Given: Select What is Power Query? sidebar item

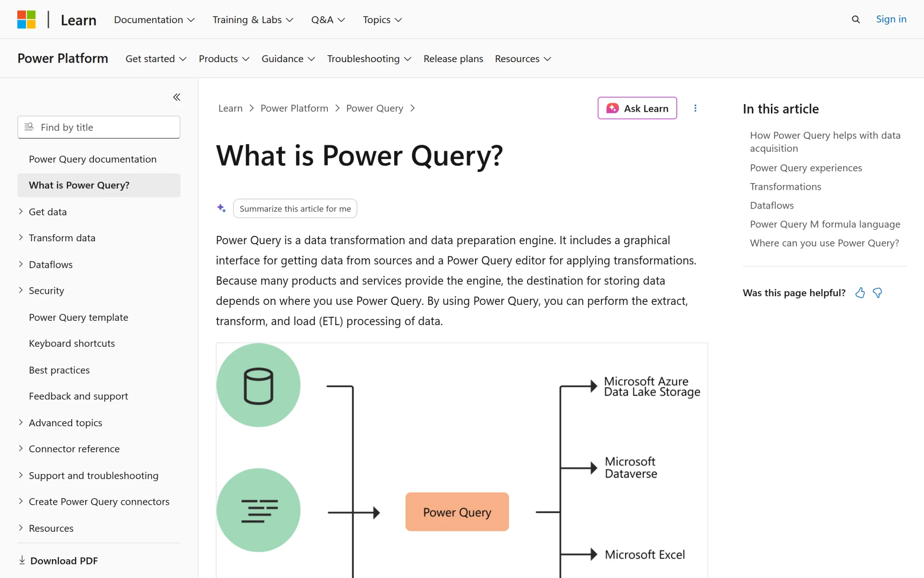Looking at the screenshot, I should [99, 185].
